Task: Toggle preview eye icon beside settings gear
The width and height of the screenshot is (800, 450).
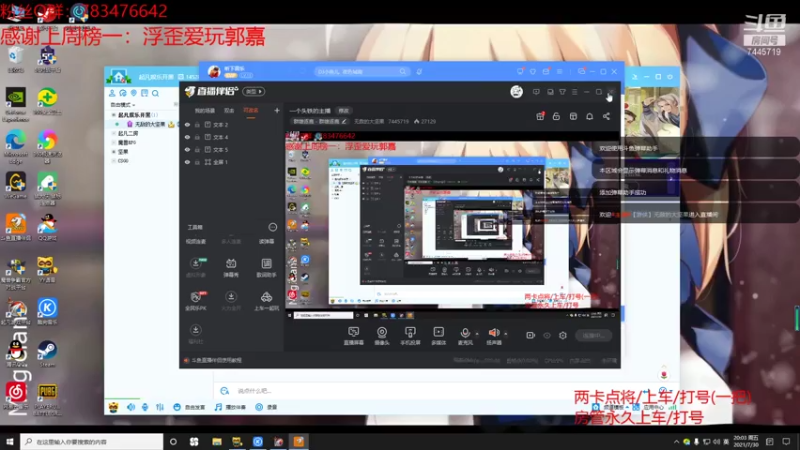Action: [547, 335]
